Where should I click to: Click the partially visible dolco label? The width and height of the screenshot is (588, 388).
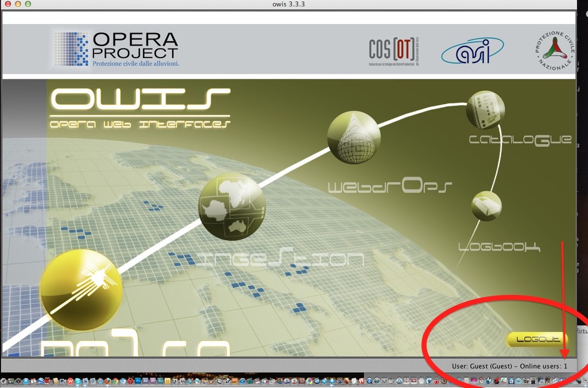[x=135, y=347]
